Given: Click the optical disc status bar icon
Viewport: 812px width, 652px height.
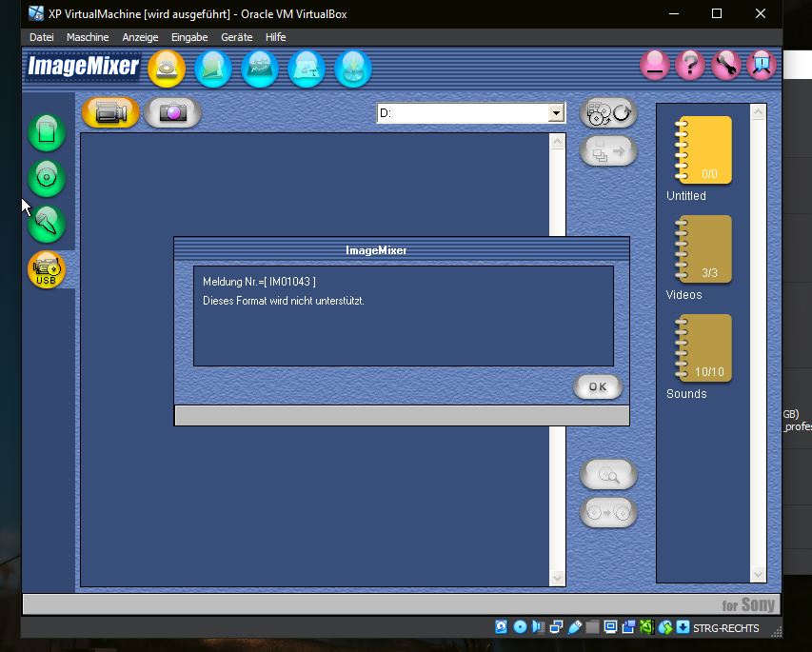Looking at the screenshot, I should (x=520, y=627).
